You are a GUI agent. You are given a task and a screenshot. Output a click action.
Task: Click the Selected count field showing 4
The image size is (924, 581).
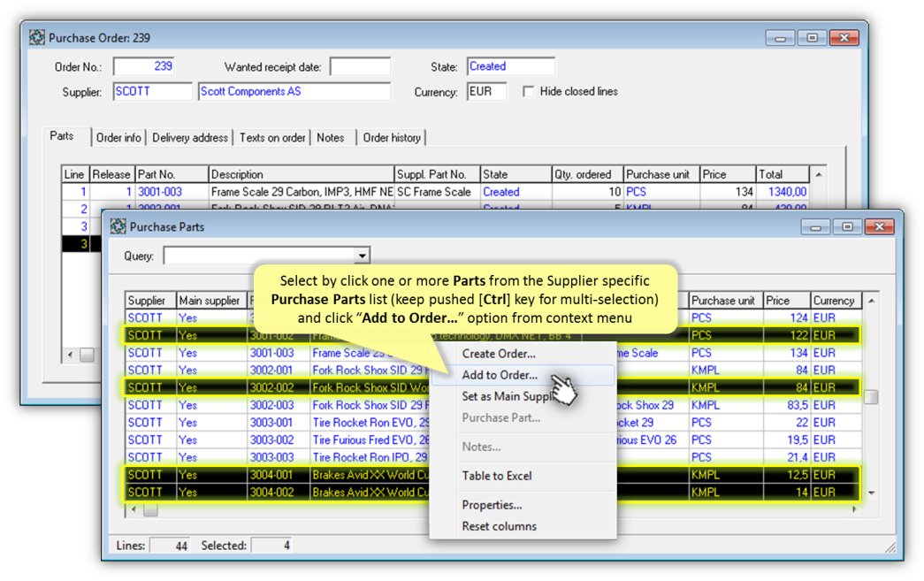click(271, 546)
